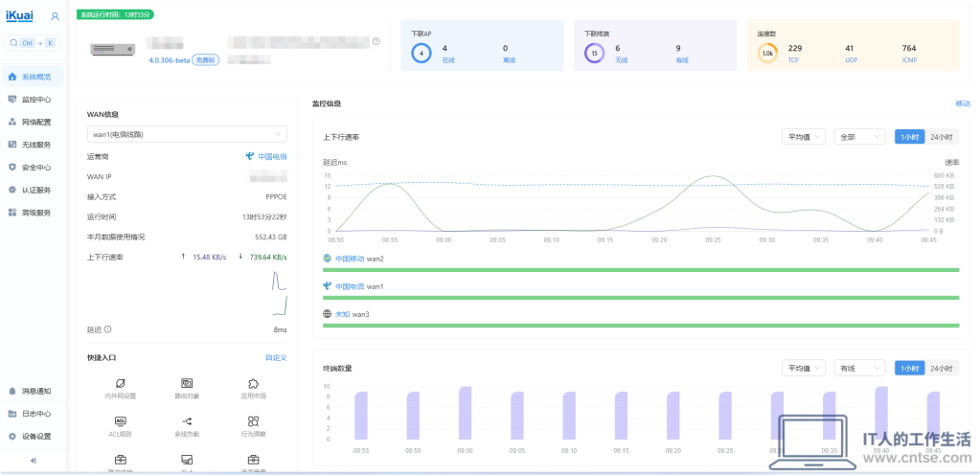Open the 路由对象 shortcut icon
980x475 pixels.
pos(187,383)
